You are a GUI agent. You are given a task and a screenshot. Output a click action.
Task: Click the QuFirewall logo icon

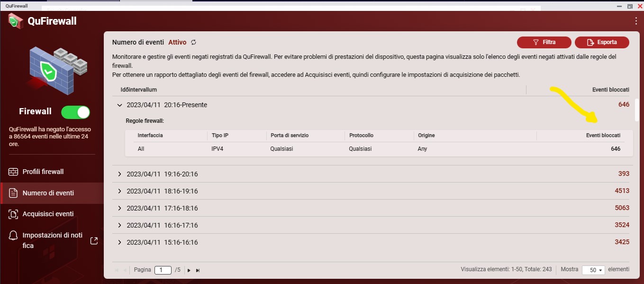click(x=16, y=21)
